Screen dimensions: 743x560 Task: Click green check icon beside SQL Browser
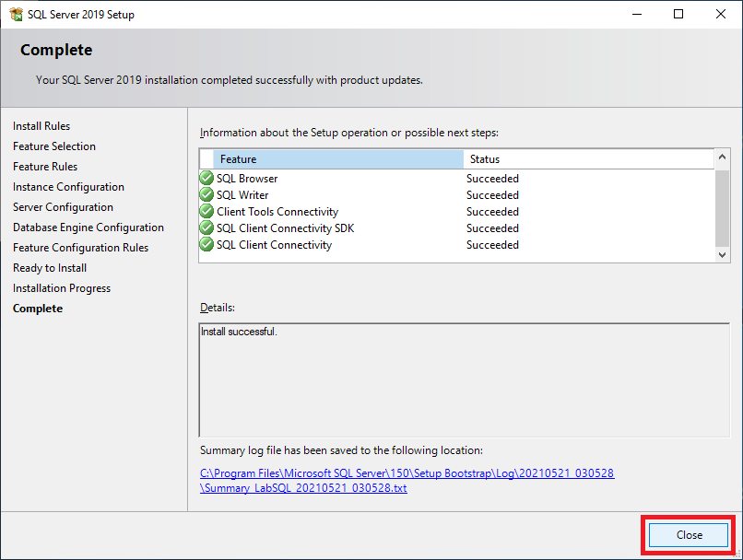tap(206, 179)
